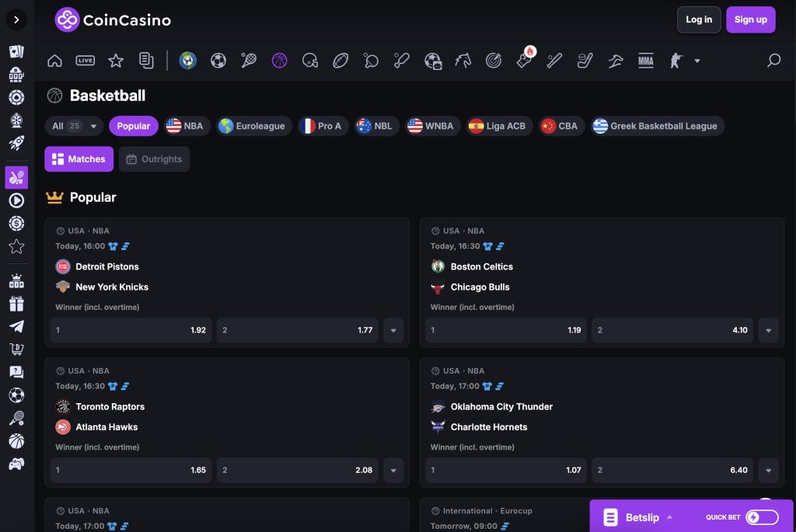Open the gifts/promotions section in sidebar
The image size is (796, 532).
(16, 304)
